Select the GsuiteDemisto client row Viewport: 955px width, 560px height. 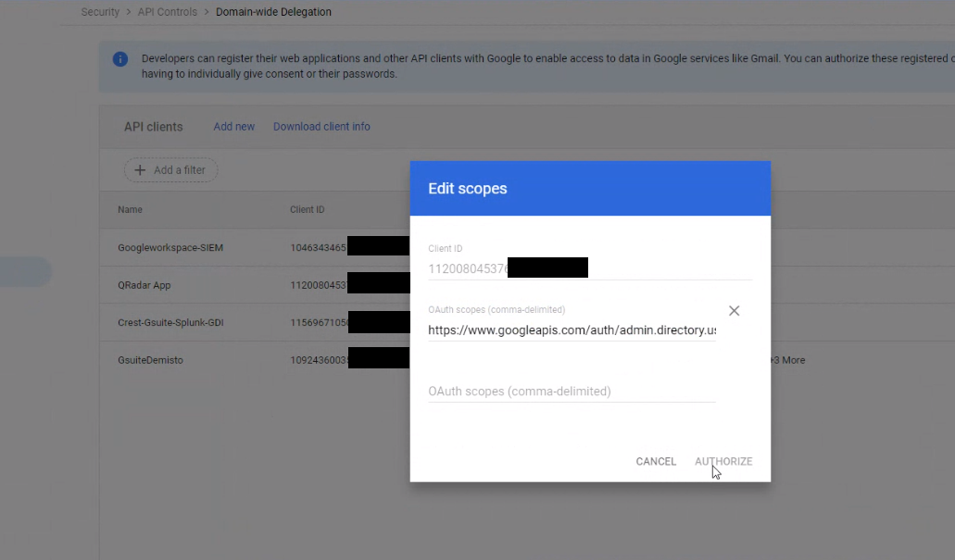point(150,360)
